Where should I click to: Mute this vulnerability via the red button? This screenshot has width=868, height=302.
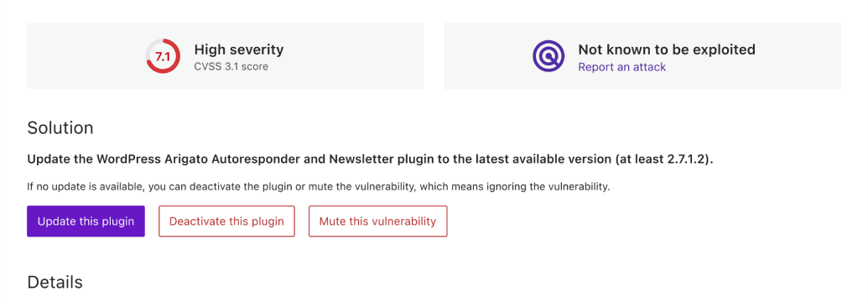coord(377,221)
